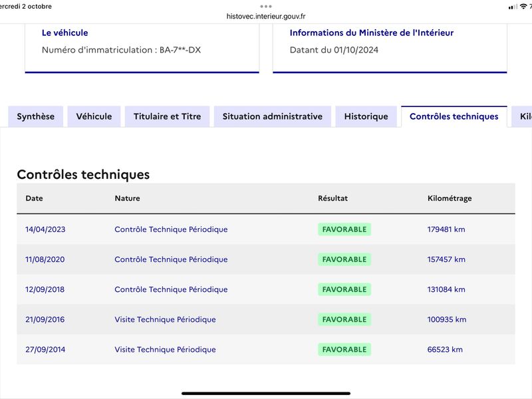Click Contrôle Technique Périodique in the 11/08/2020 row
Screen dimensions: 532x399
(x=171, y=259)
